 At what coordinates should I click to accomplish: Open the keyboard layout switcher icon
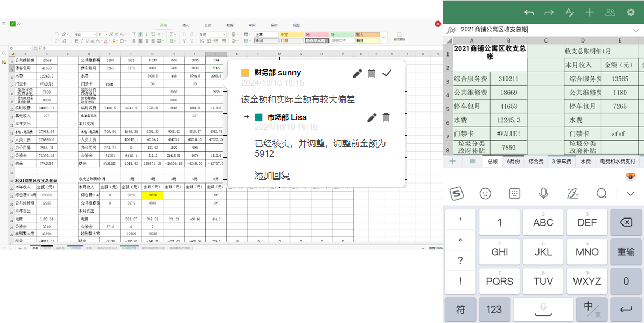pyautogui.click(x=515, y=193)
